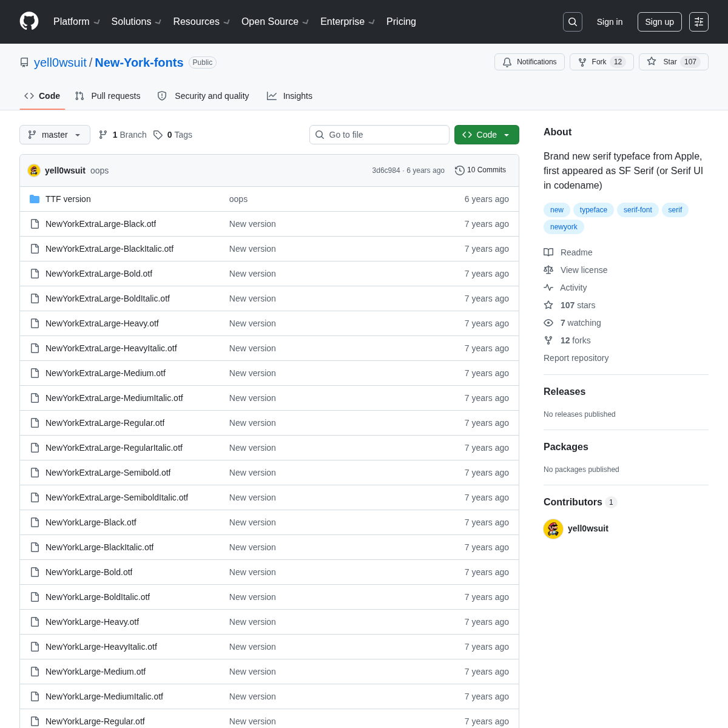Click the file icon for NewYorkExtraLarge-Black.otf
The height and width of the screenshot is (728, 728).
click(35, 224)
